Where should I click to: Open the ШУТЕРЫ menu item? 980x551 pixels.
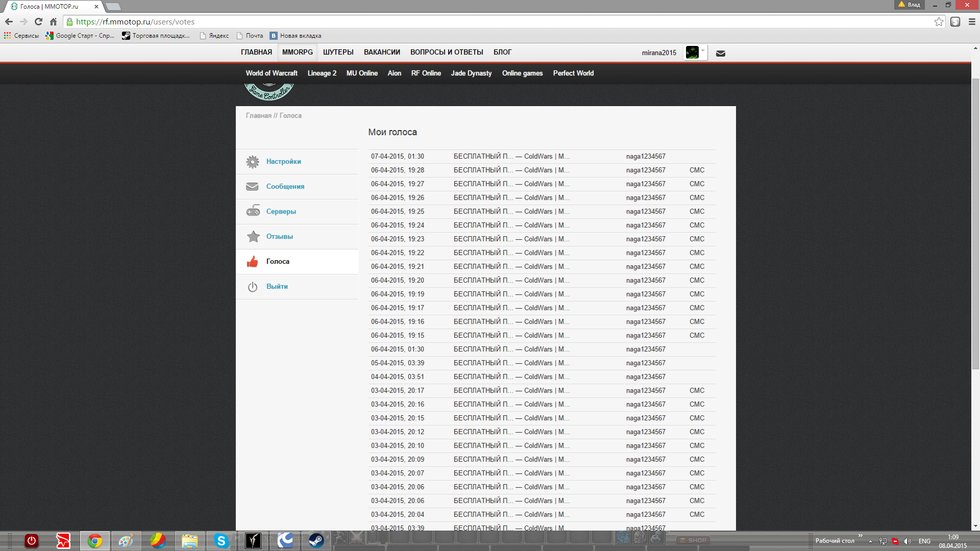338,52
